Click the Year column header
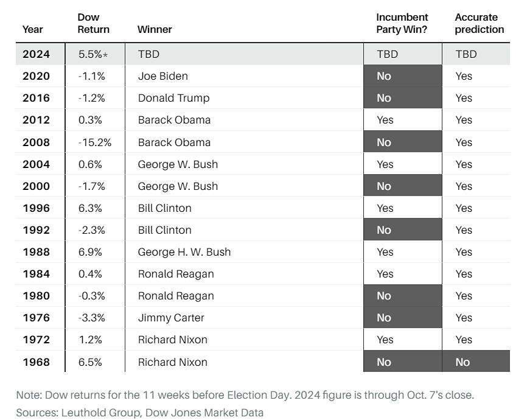The image size is (527, 420). point(33,29)
